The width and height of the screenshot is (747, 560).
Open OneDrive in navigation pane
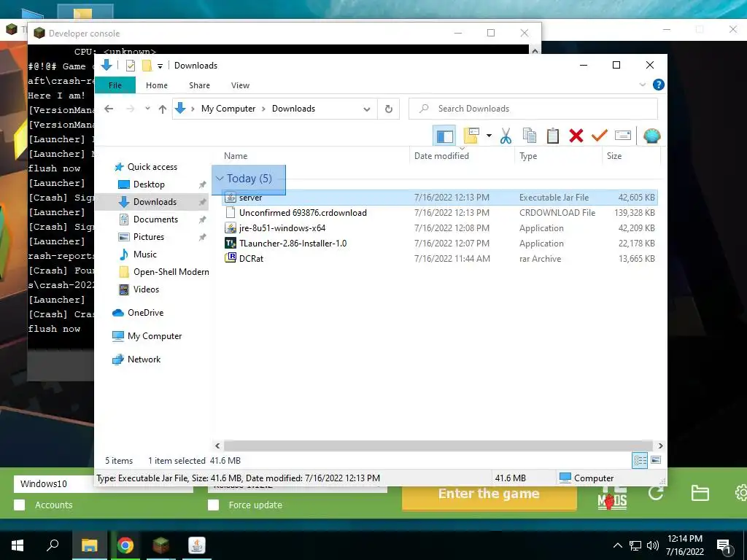click(x=145, y=313)
